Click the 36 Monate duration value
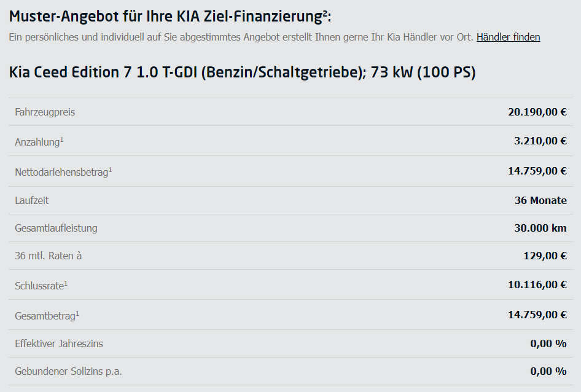The image size is (581, 392). (x=540, y=201)
